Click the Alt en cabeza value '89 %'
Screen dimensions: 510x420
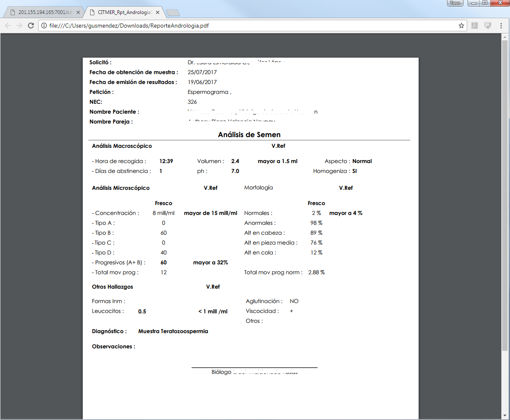pos(316,233)
